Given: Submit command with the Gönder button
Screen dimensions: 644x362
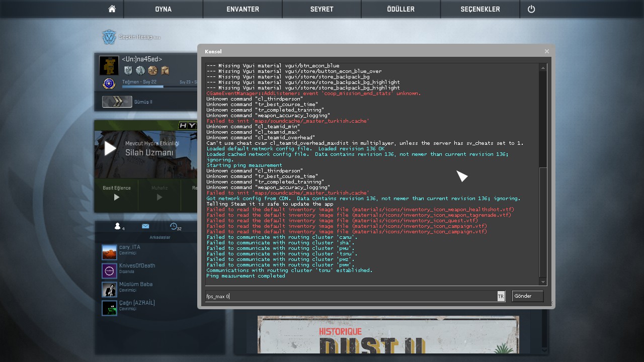Looking at the screenshot, I should point(528,296).
